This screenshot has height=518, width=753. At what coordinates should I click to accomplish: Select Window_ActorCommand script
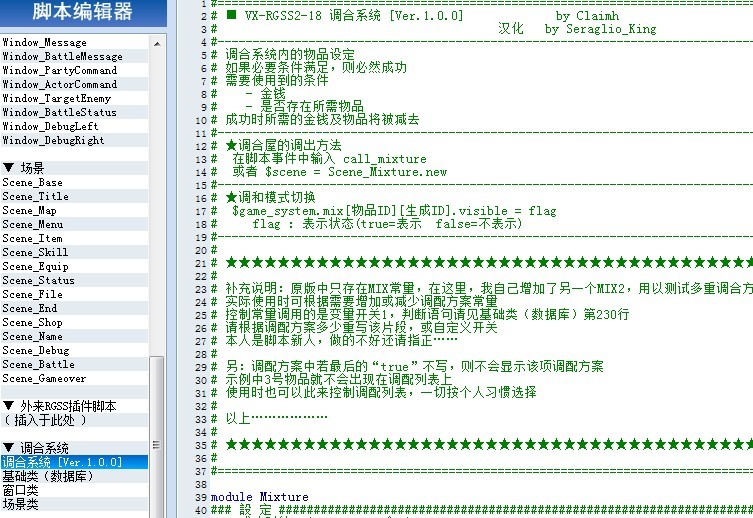[74, 84]
